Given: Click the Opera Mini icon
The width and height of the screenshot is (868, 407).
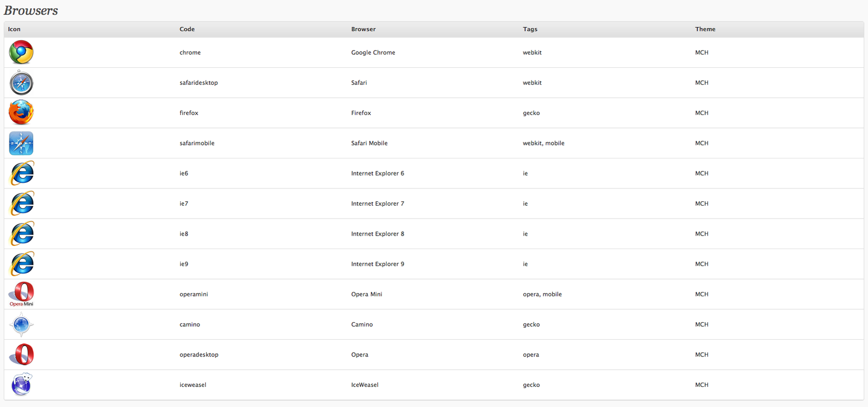Looking at the screenshot, I should (x=21, y=294).
